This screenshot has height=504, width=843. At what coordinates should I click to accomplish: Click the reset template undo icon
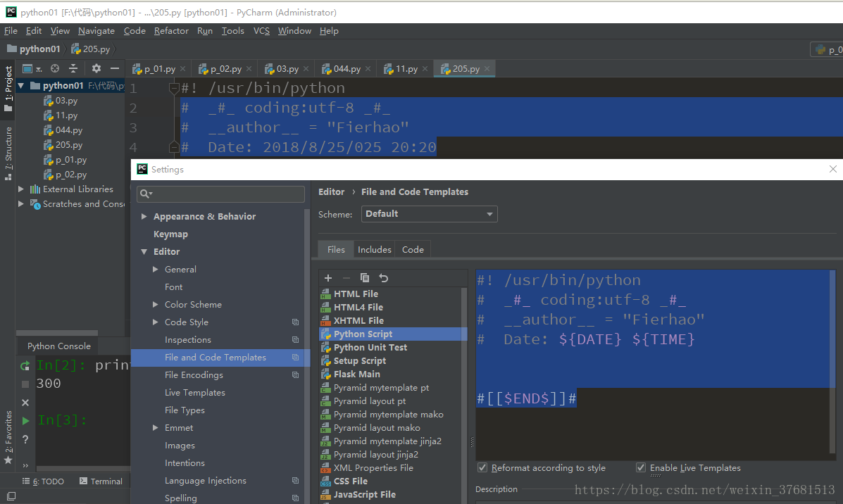(x=383, y=278)
